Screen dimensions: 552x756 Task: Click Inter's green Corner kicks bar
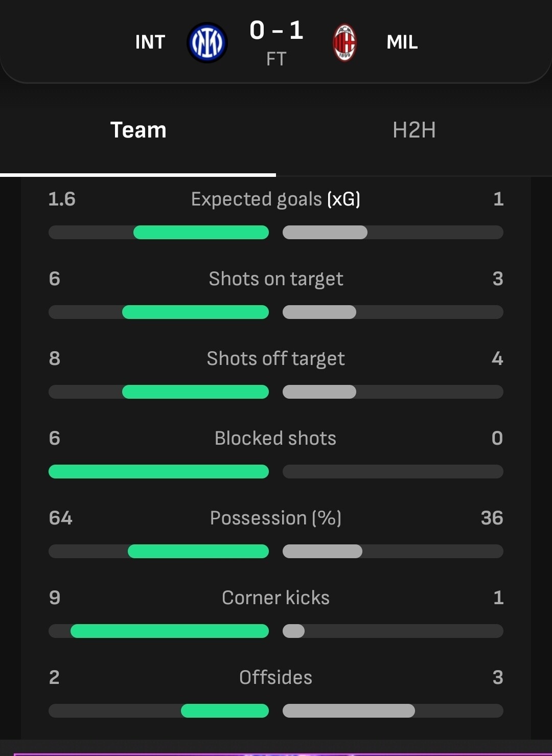[x=170, y=631]
